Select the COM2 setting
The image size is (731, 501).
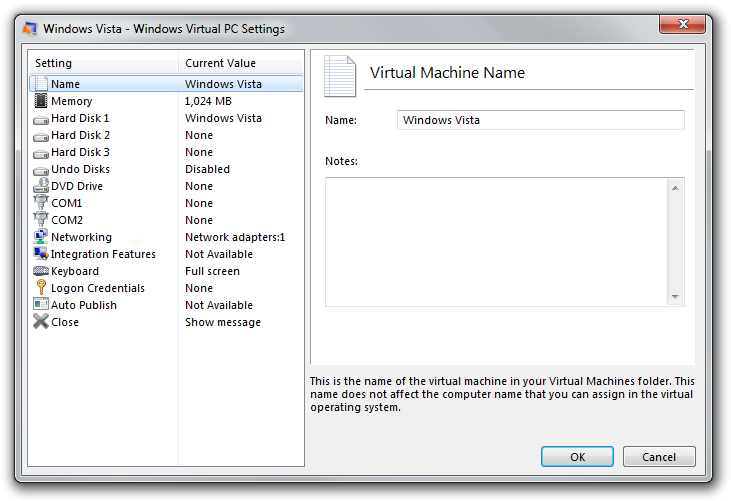pos(67,220)
